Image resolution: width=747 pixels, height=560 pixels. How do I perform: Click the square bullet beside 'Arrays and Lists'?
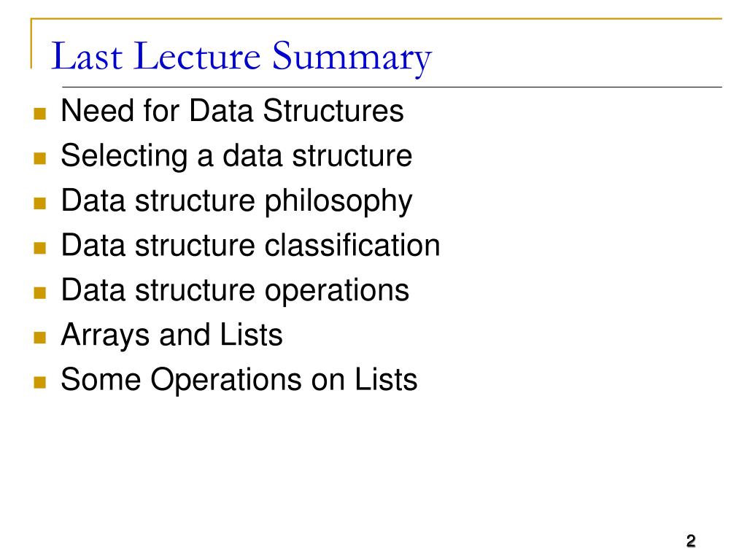(x=40, y=338)
